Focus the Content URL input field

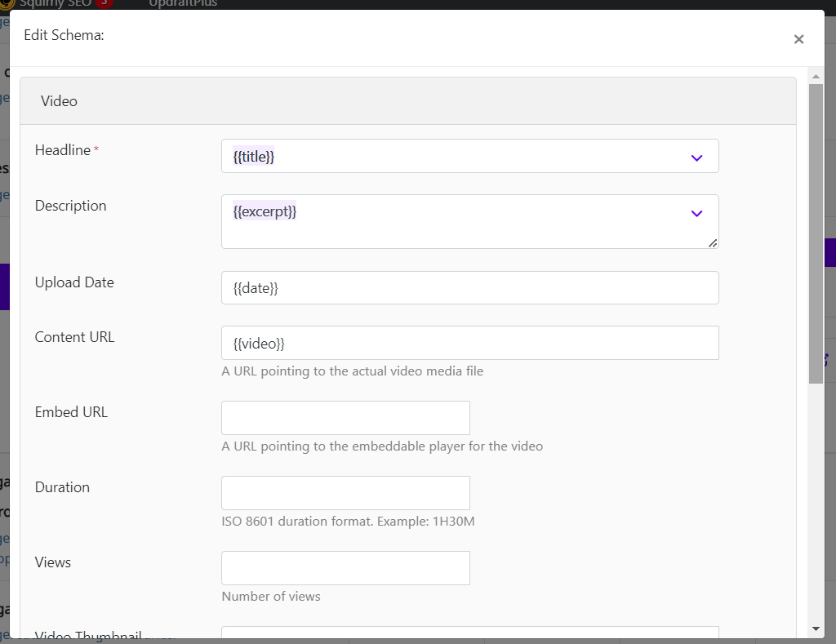pyautogui.click(x=469, y=343)
